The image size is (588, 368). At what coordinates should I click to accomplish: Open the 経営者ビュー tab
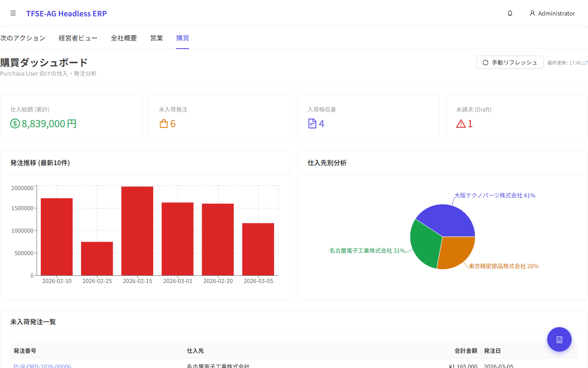click(x=78, y=38)
